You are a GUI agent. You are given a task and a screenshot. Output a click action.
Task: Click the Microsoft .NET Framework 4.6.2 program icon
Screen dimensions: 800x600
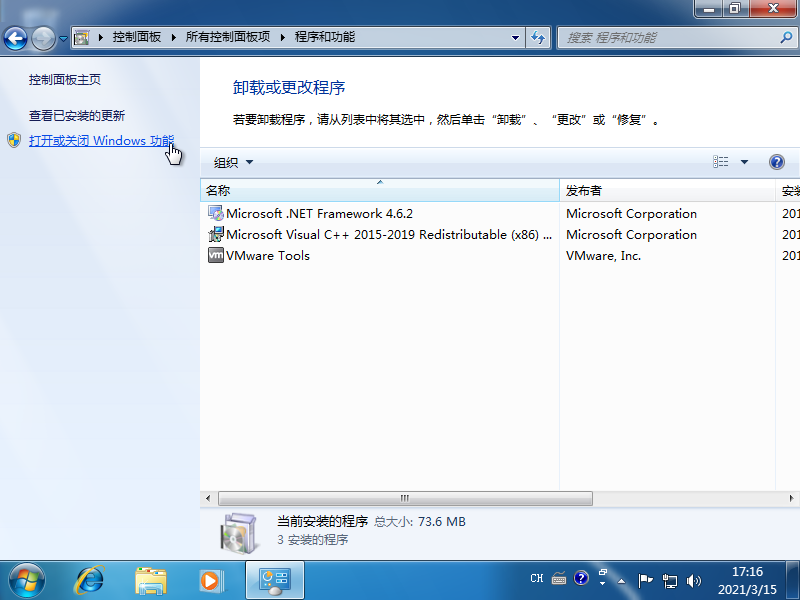215,213
